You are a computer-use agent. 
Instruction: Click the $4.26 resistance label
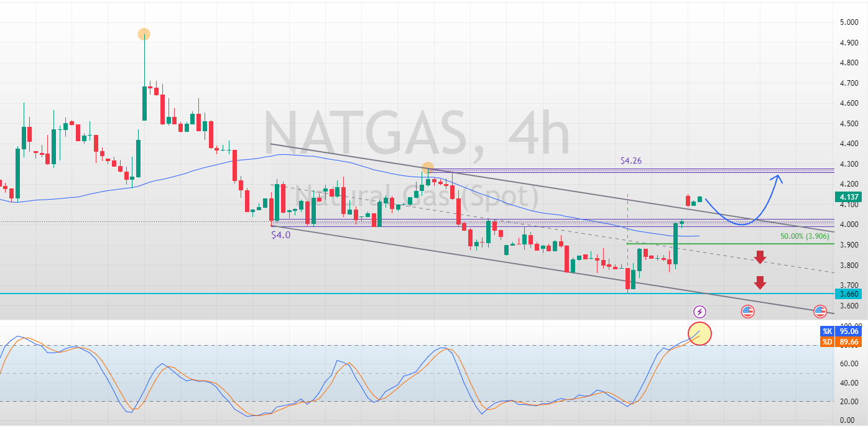(x=631, y=160)
